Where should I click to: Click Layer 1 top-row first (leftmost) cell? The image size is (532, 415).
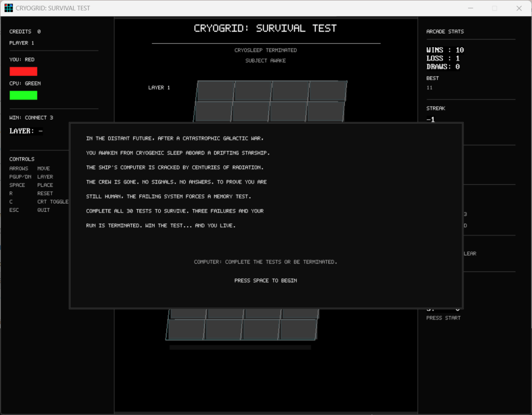pyautogui.click(x=215, y=90)
